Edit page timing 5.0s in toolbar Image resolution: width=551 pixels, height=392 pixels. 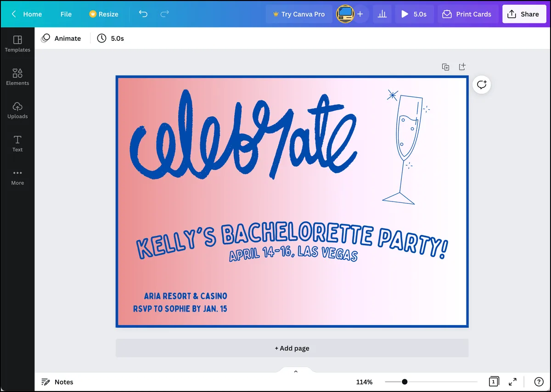point(111,39)
